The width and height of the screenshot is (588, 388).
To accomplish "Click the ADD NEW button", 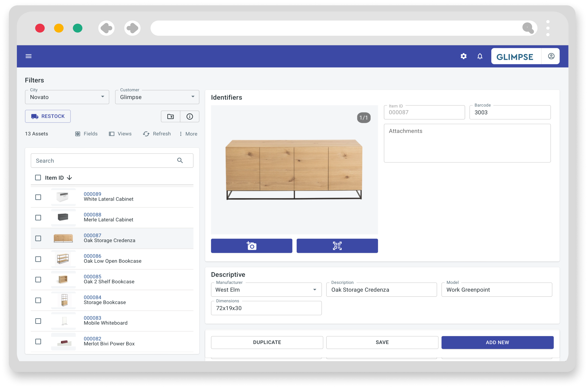I will pos(497,342).
